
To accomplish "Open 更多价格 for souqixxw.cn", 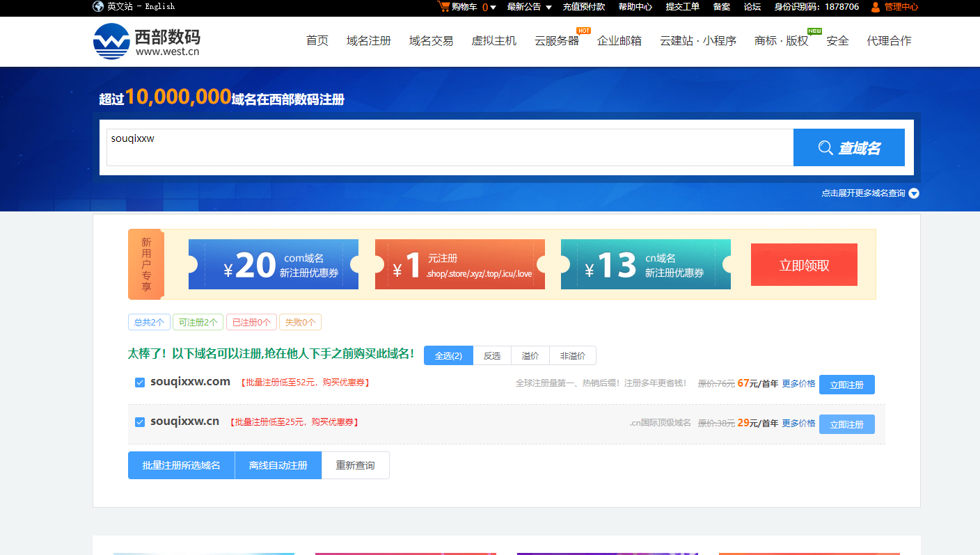I will (798, 423).
